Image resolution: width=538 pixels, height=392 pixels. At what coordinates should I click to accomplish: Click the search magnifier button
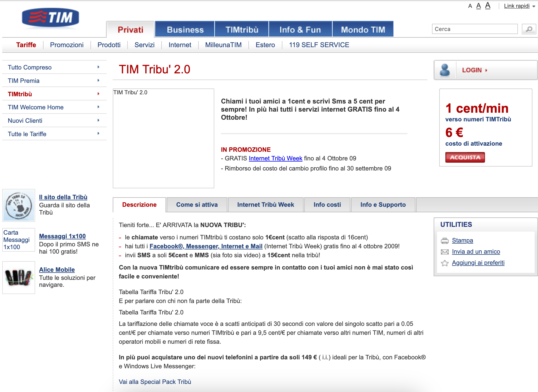[529, 29]
